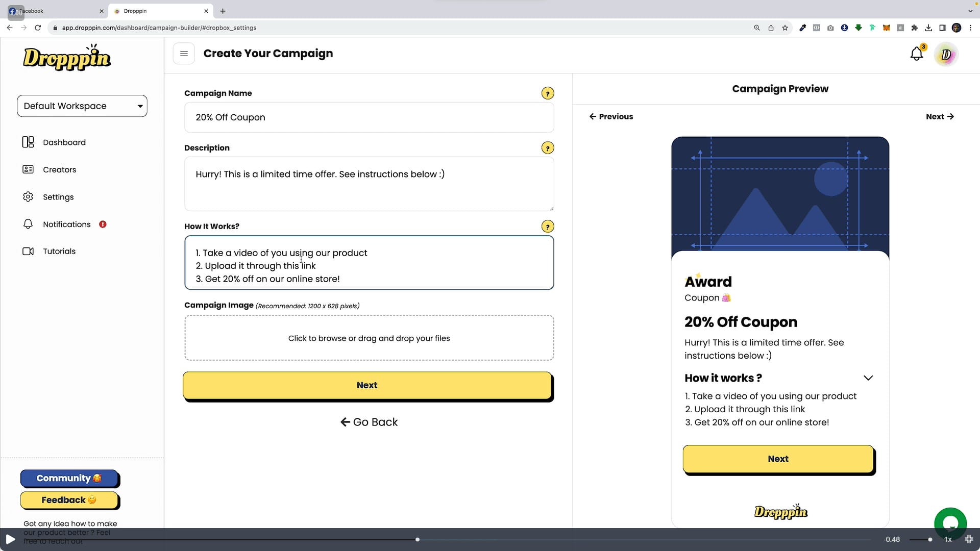This screenshot has width=980, height=551.
Task: Click the Dashboard icon in sidebar
Action: (28, 142)
